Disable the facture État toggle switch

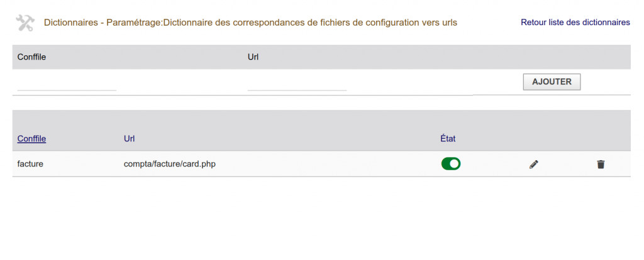coord(451,164)
